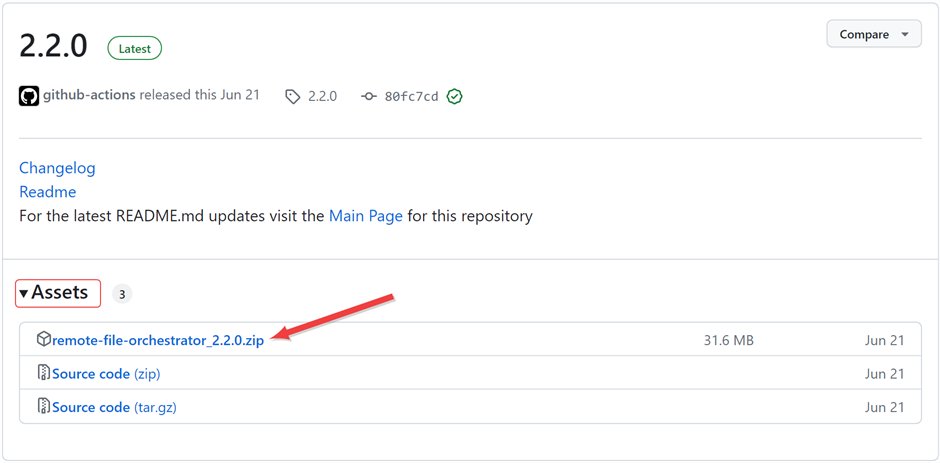Screen dimensions: 940x463
Task: Click the 2.2.0 tag link
Action: (322, 97)
